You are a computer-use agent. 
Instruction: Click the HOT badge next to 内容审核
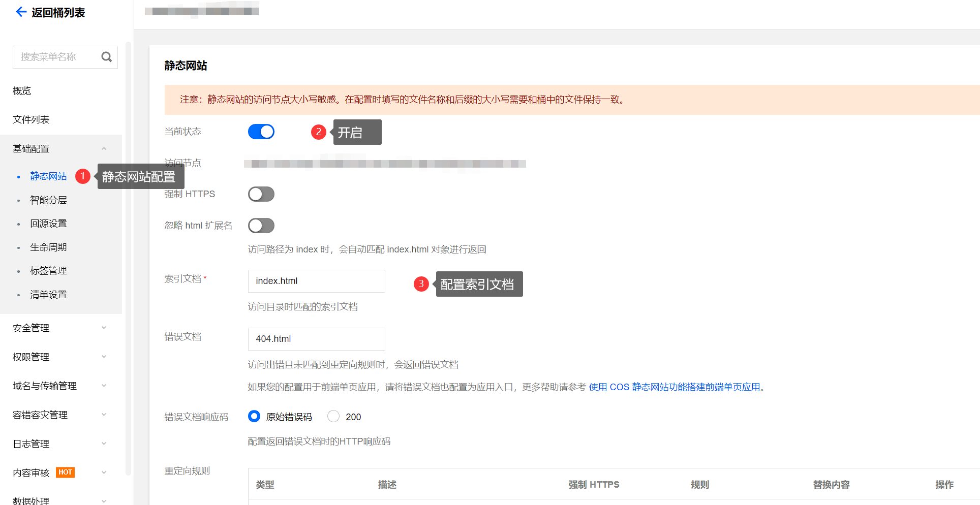[65, 472]
